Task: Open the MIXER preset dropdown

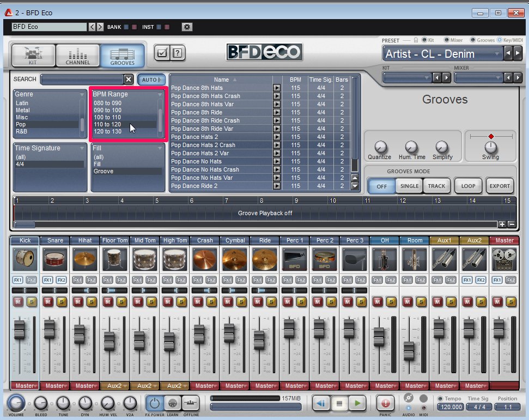Action: click(x=479, y=78)
